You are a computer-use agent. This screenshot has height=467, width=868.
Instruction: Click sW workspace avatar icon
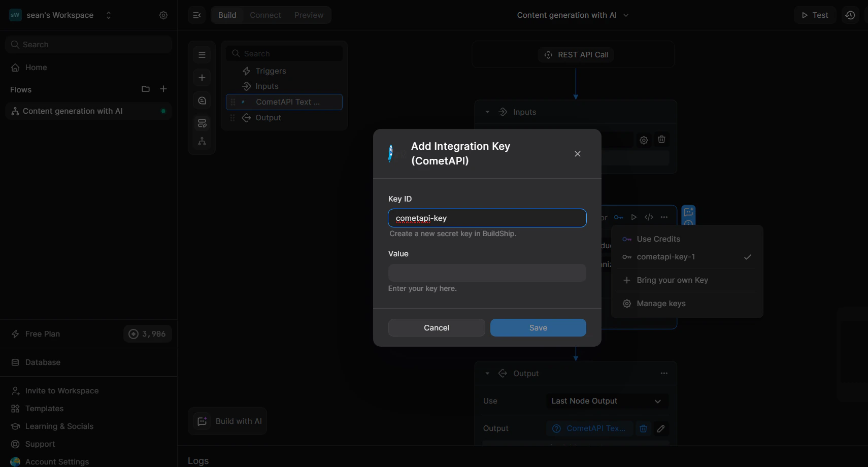(15, 15)
